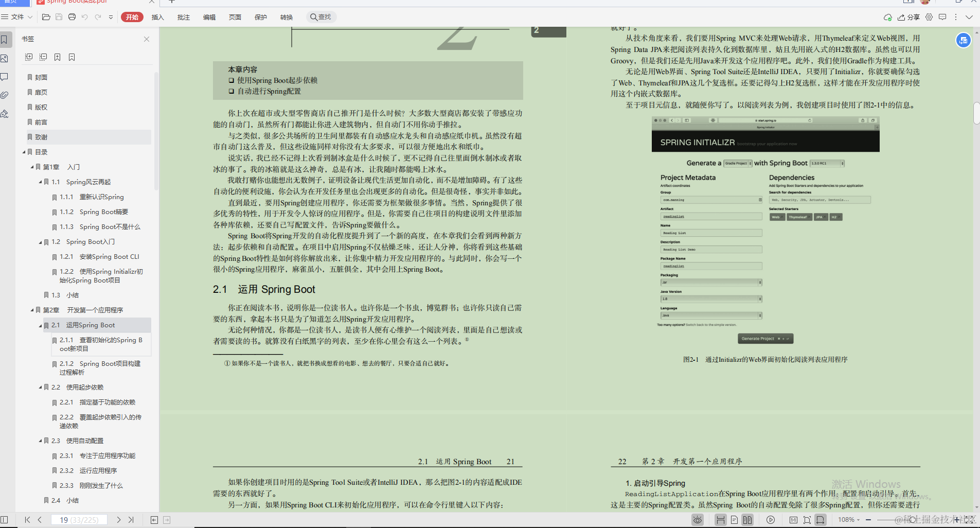Image resolution: width=980 pixels, height=528 pixels.
Task: Click the floating translate icon beside the page
Action: (964, 40)
